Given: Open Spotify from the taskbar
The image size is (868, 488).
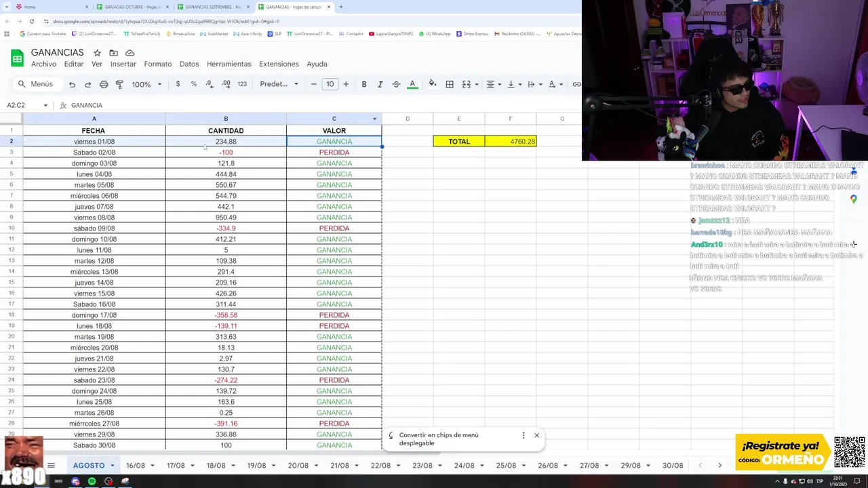Looking at the screenshot, I should click(x=92, y=481).
